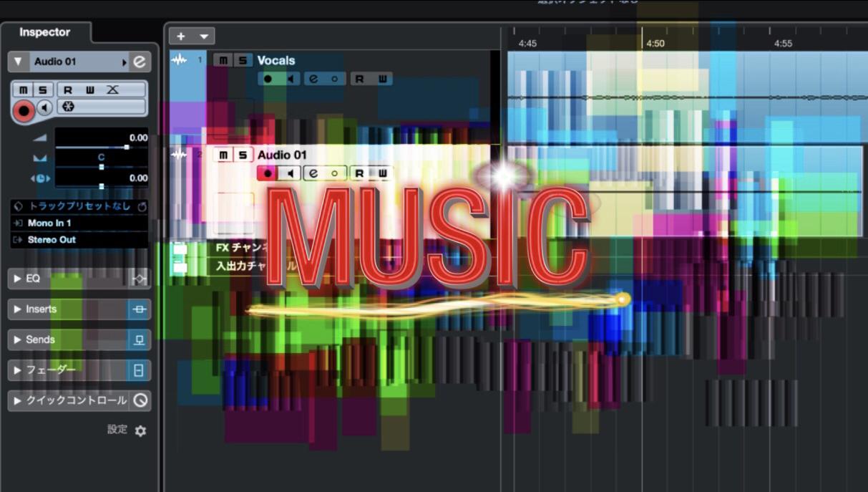
Task: Click Audio 01 track list channel configuration circle
Action: coord(334,173)
